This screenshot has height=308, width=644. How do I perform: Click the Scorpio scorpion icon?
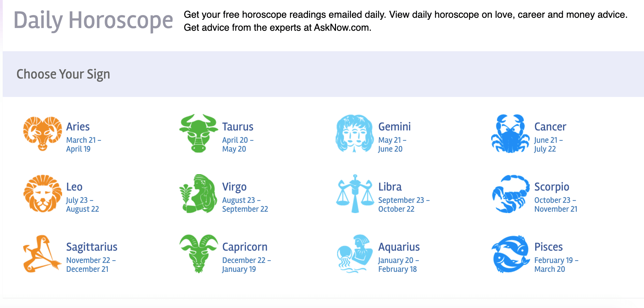coord(510,194)
